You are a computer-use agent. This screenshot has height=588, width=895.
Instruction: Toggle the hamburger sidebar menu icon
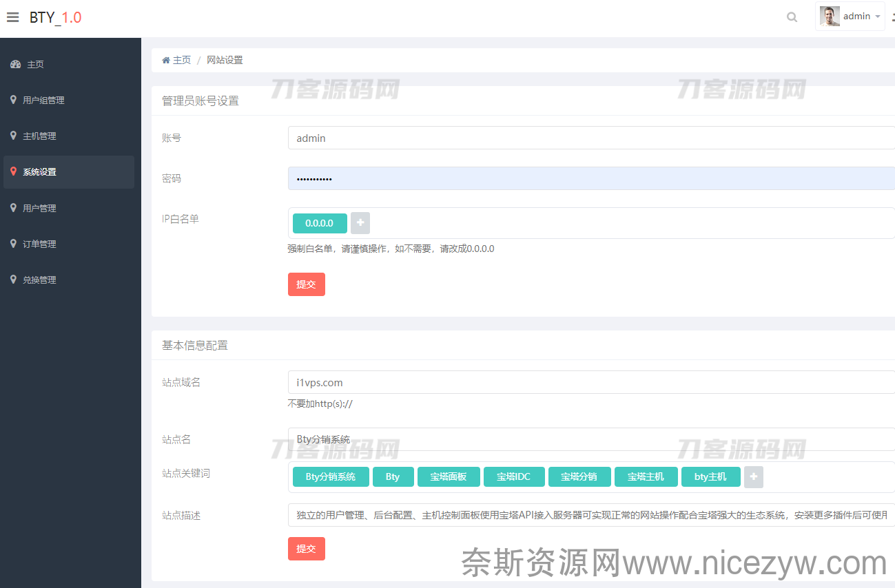point(12,17)
